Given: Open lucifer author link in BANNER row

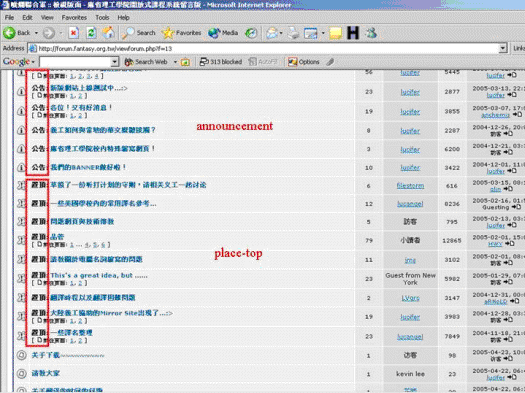Looking at the screenshot, I should (x=410, y=168).
